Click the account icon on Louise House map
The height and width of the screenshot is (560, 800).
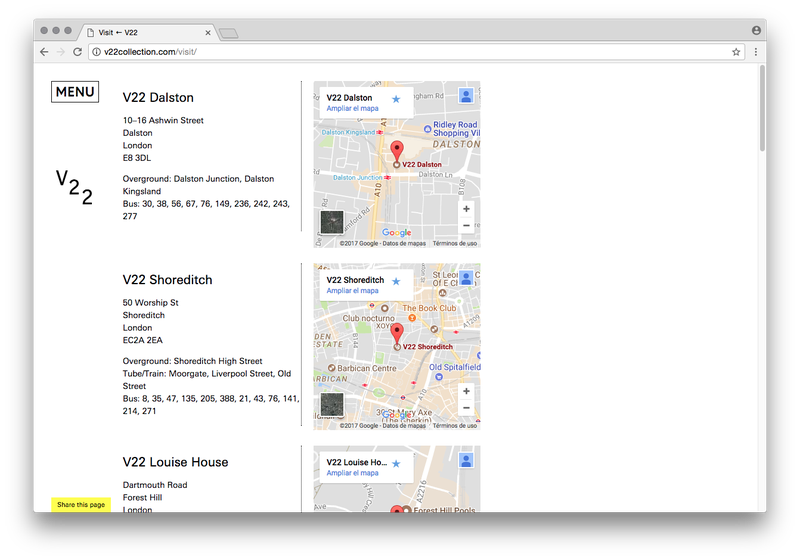(466, 460)
